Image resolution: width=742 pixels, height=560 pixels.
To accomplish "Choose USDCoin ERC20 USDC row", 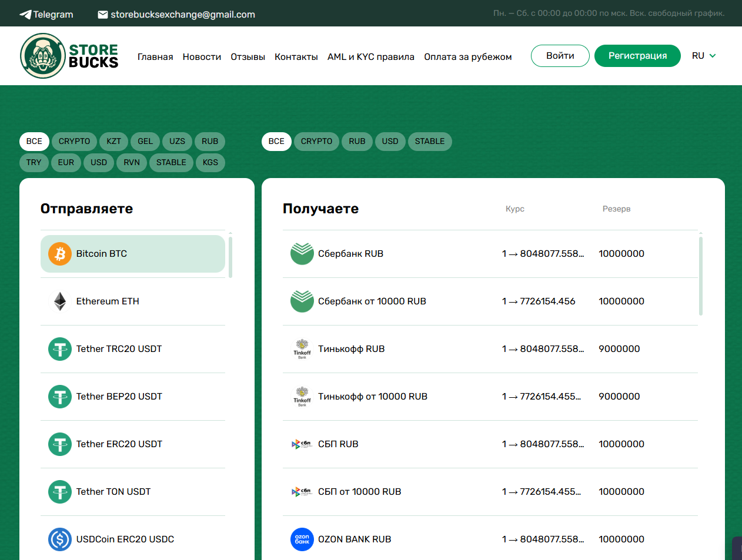I will [133, 539].
